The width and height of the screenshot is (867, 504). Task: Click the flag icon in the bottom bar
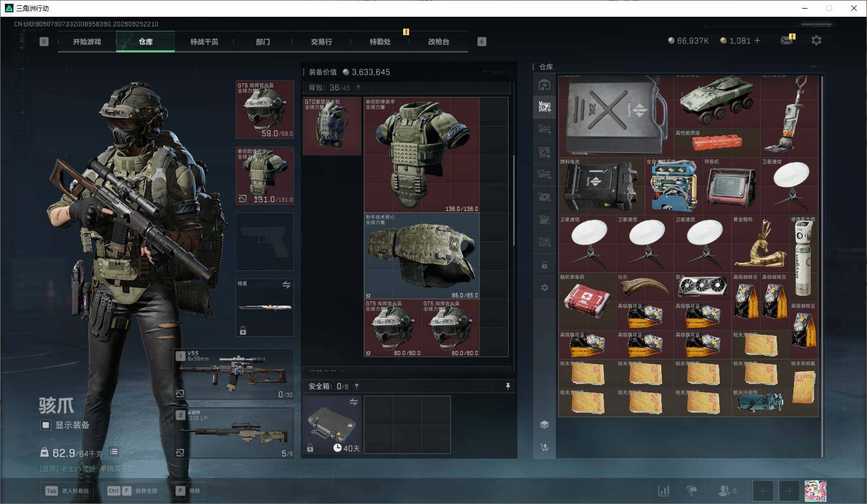pos(692,490)
